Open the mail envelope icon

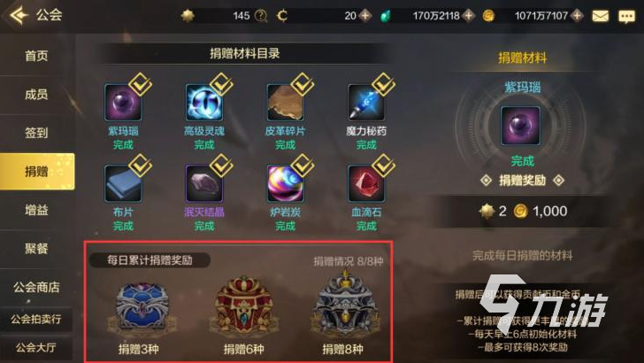pos(600,16)
